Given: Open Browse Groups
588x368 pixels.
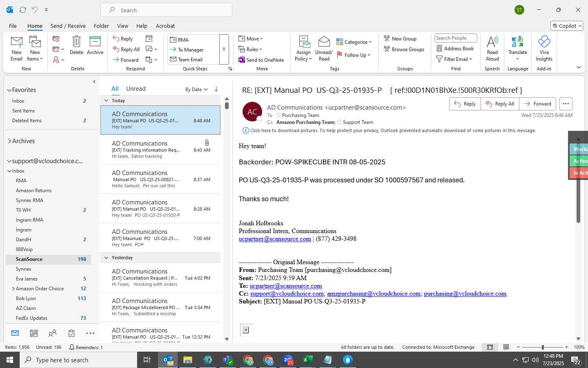Looking at the screenshot, I should (404, 49).
